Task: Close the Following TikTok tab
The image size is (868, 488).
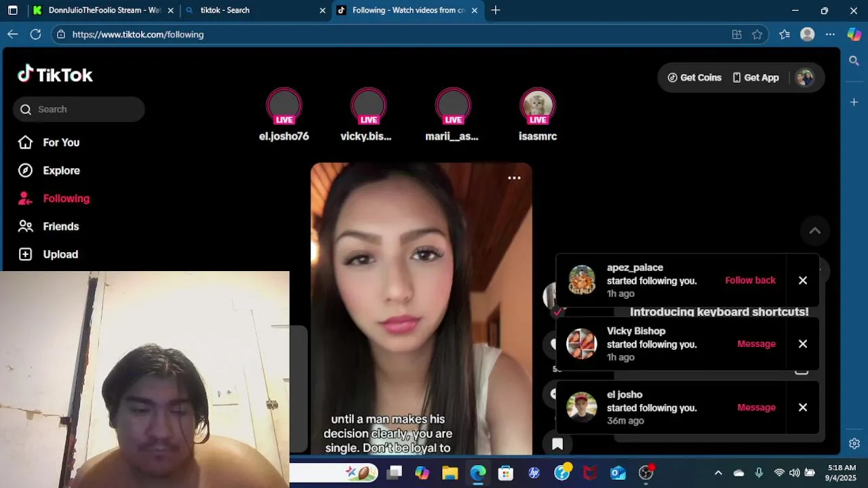Action: click(x=475, y=10)
